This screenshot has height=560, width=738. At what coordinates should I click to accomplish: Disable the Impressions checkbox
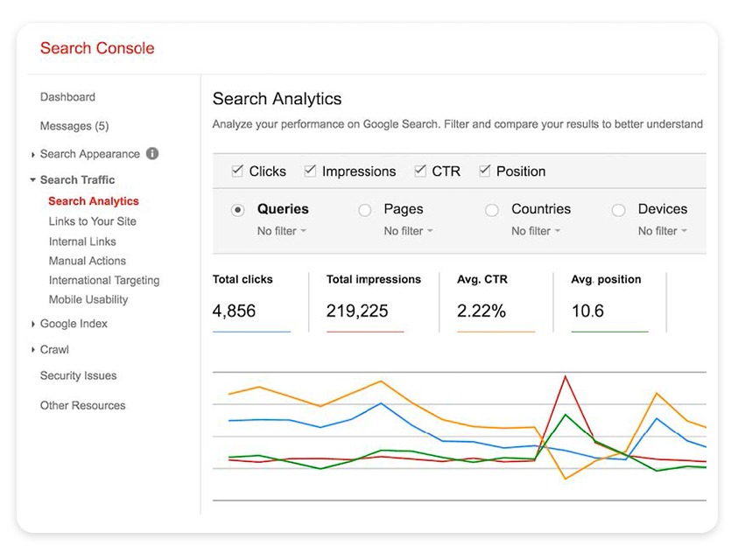[308, 171]
